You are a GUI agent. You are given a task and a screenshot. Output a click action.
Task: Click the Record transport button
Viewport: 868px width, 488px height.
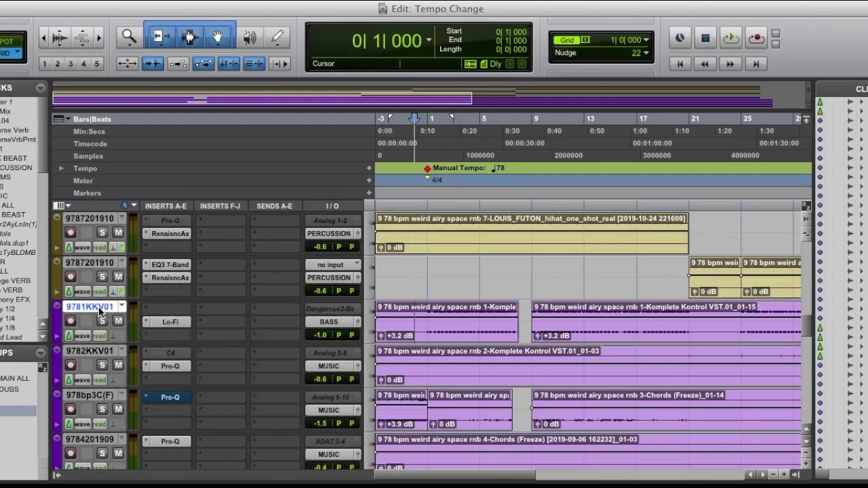click(x=756, y=38)
